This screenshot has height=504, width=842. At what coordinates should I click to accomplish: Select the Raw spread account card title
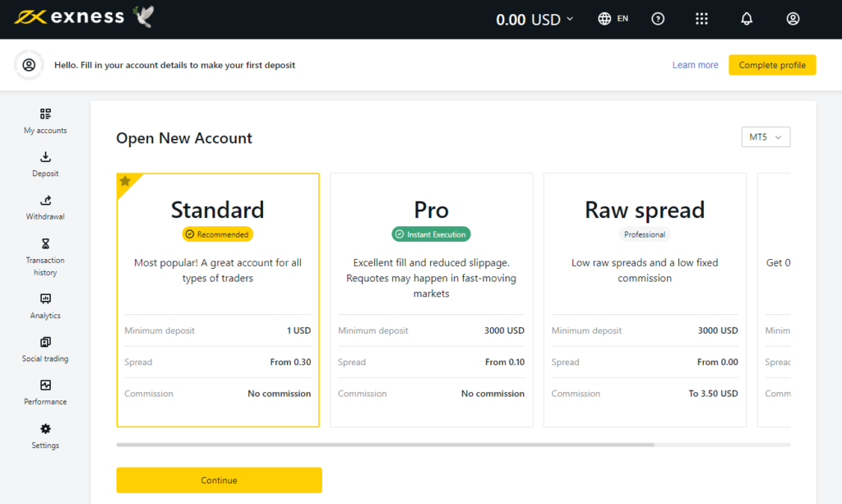tap(645, 210)
